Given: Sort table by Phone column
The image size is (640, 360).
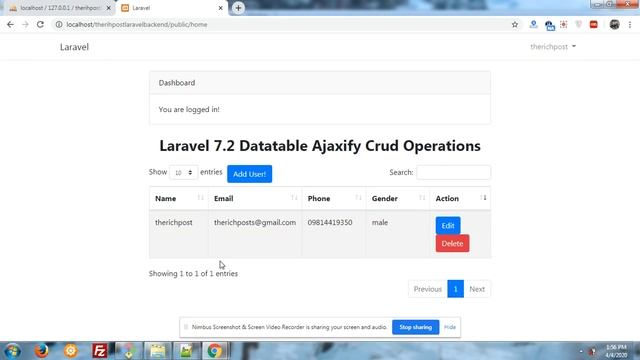Looking at the screenshot, I should (x=334, y=198).
